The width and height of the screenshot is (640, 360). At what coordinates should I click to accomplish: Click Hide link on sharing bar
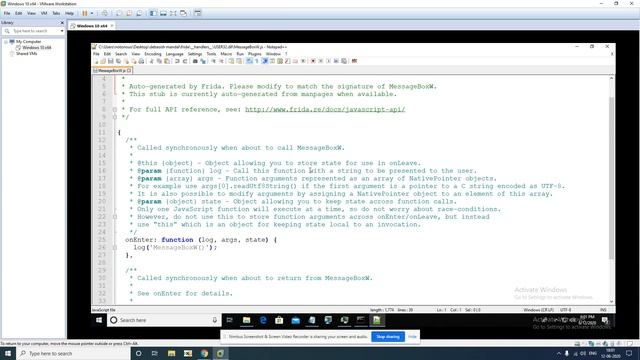(x=412, y=337)
